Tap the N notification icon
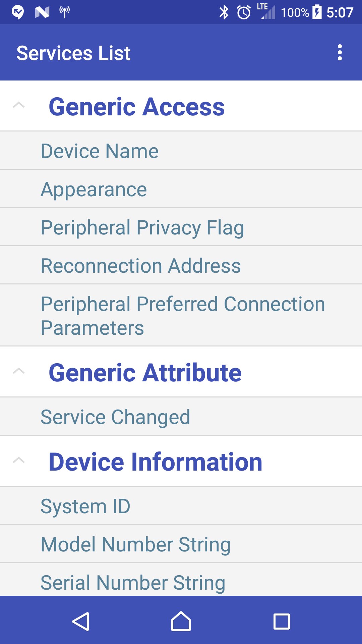This screenshot has height=644, width=362. 42,12
